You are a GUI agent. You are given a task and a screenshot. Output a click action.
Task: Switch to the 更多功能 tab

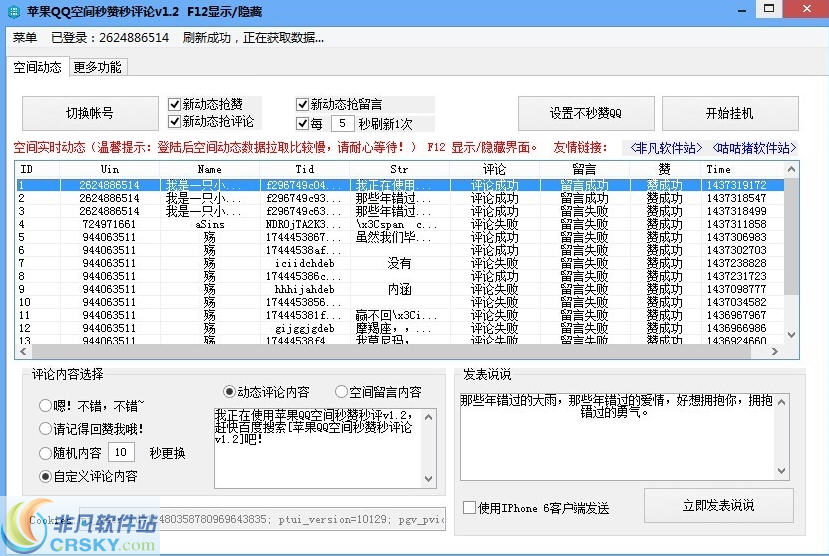[x=97, y=67]
